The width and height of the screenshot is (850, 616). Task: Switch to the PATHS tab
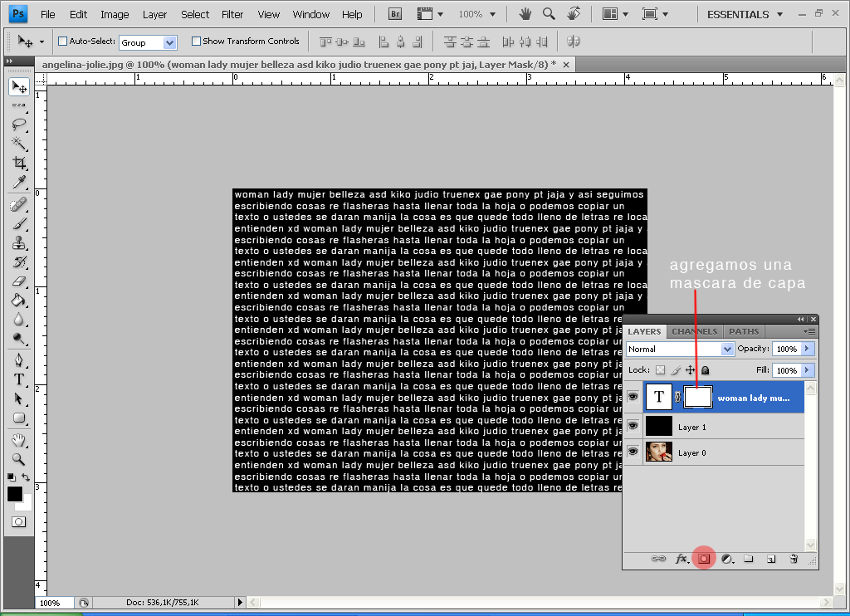pyautogui.click(x=744, y=331)
